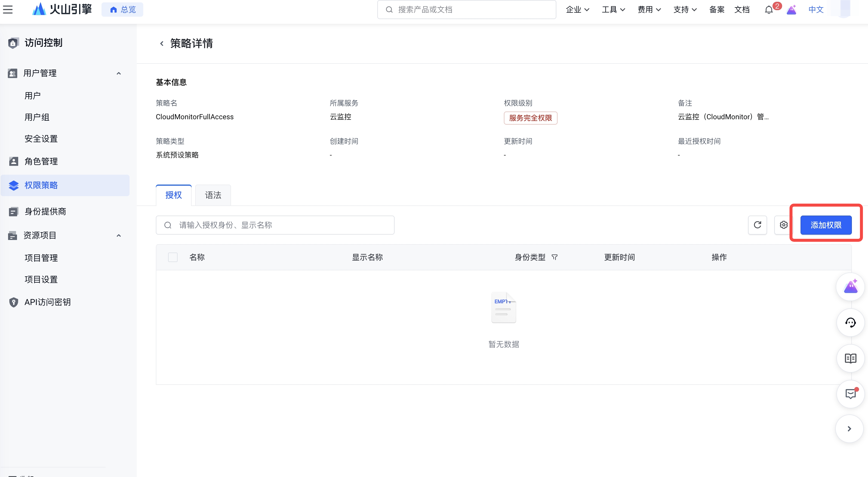Refresh the authorization list
Image resolution: width=868 pixels, height=477 pixels.
[757, 225]
